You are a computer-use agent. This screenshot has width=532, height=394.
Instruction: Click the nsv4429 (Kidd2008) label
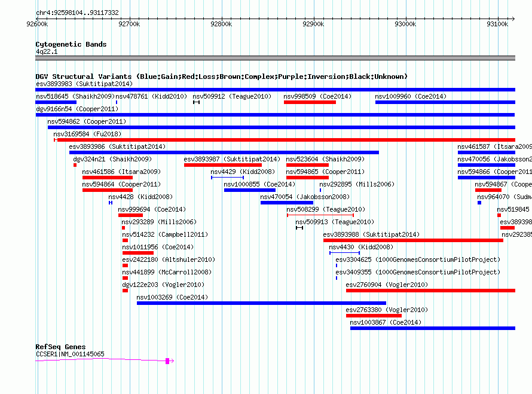[243, 172]
